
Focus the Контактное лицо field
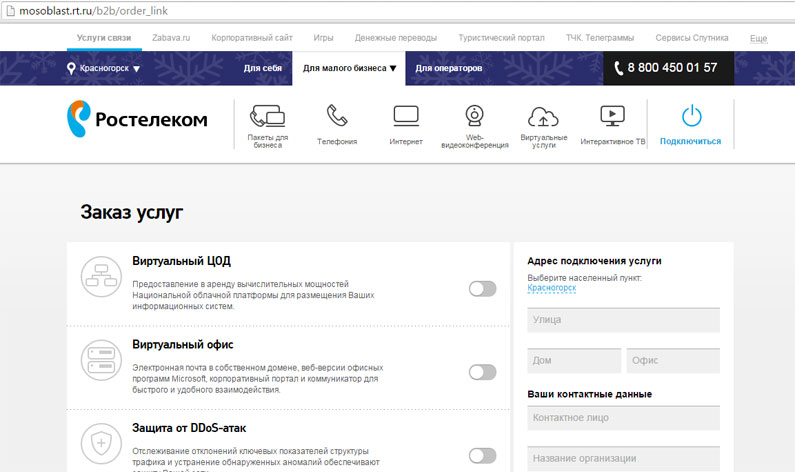(x=623, y=418)
